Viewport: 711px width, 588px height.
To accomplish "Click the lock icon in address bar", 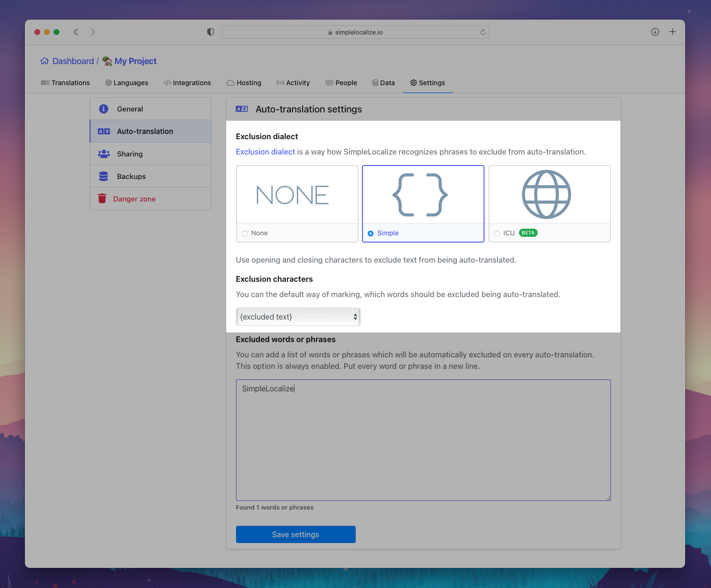I will (x=330, y=33).
